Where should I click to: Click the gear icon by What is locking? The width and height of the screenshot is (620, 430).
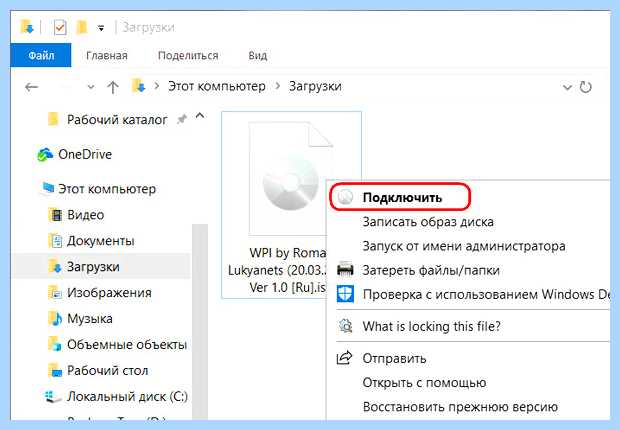[x=345, y=326]
